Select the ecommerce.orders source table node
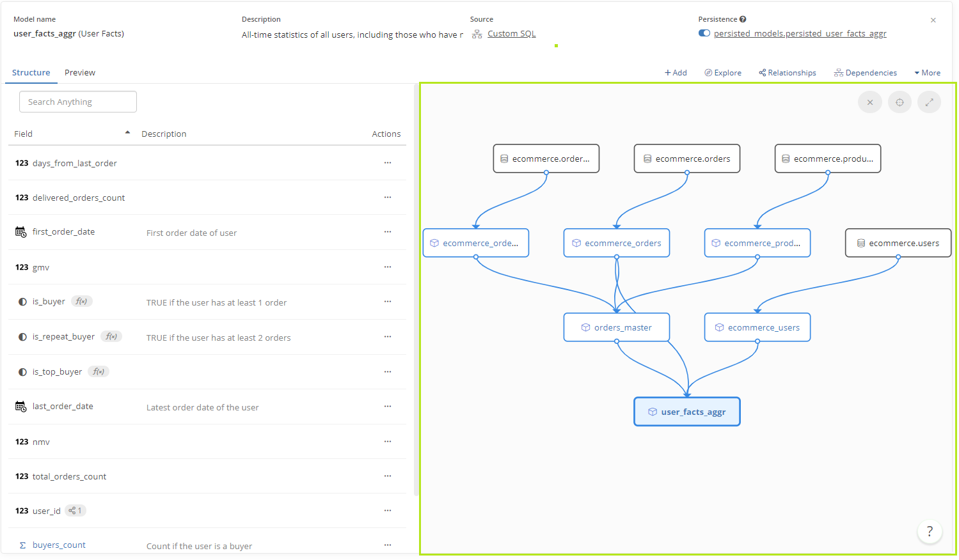959x560 pixels. pos(687,159)
